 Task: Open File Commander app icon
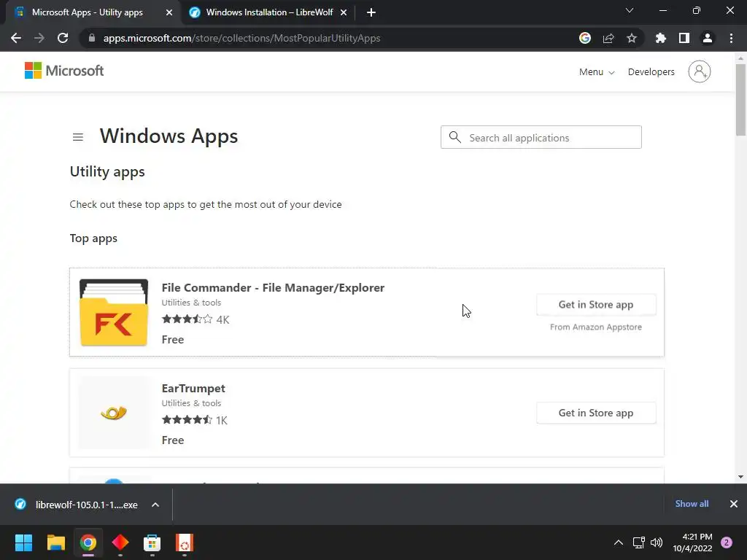pos(113,312)
